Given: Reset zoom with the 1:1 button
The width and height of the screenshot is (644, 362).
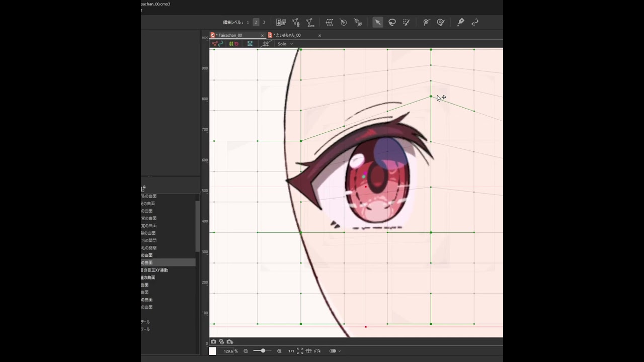Looking at the screenshot, I should click(291, 351).
